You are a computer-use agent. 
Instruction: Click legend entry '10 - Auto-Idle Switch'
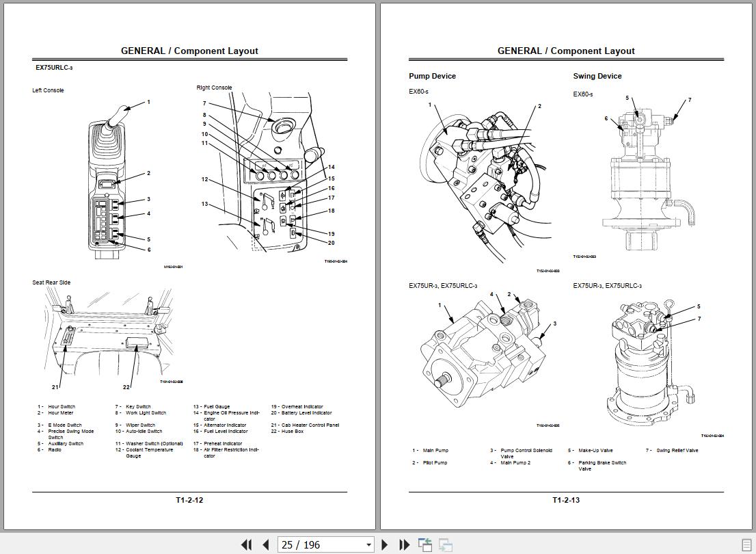click(x=139, y=432)
